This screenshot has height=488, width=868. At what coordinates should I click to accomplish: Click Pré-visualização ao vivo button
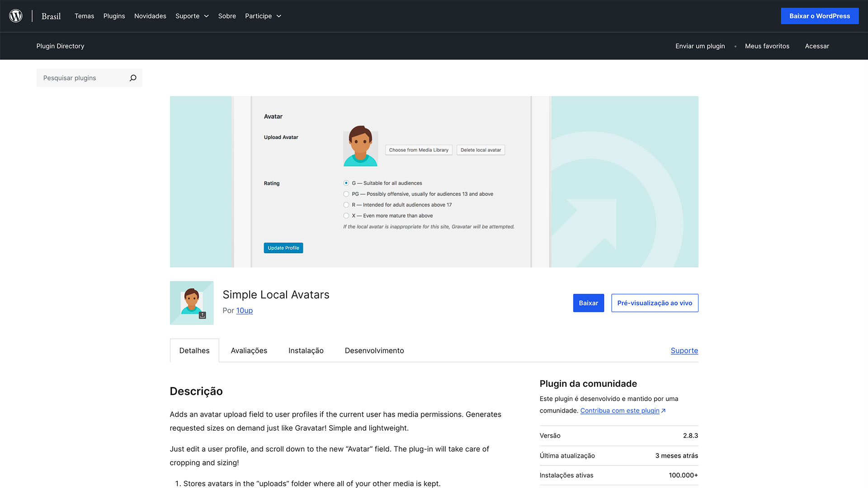pos(655,303)
